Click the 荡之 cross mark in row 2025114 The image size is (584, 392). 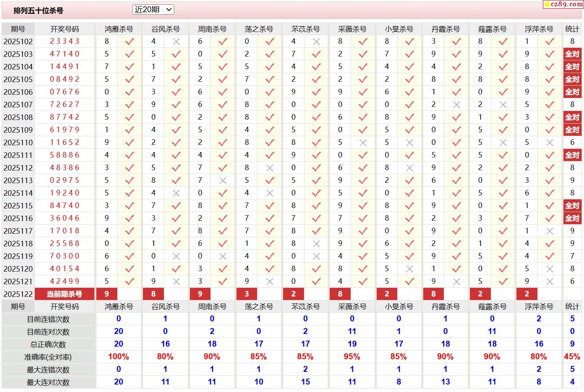[x=270, y=193]
